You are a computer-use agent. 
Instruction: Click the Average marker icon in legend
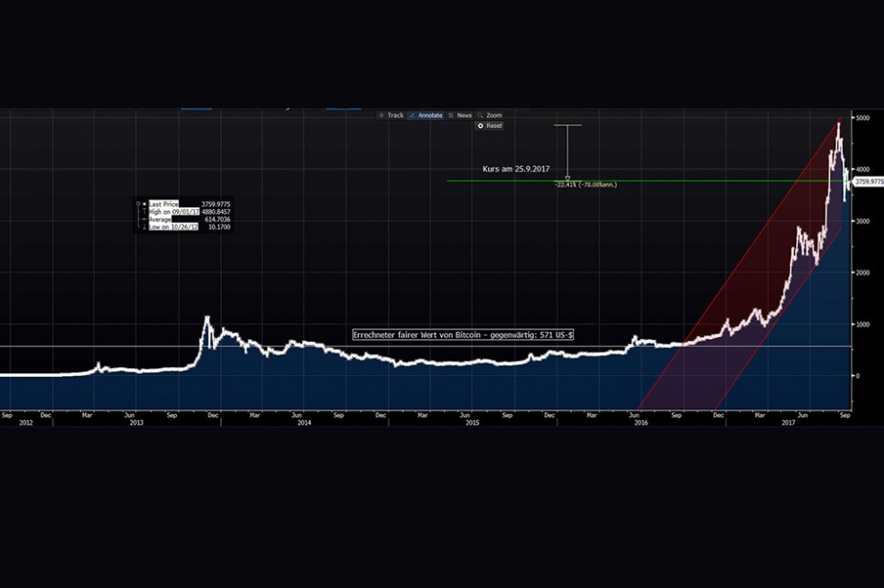click(x=144, y=219)
